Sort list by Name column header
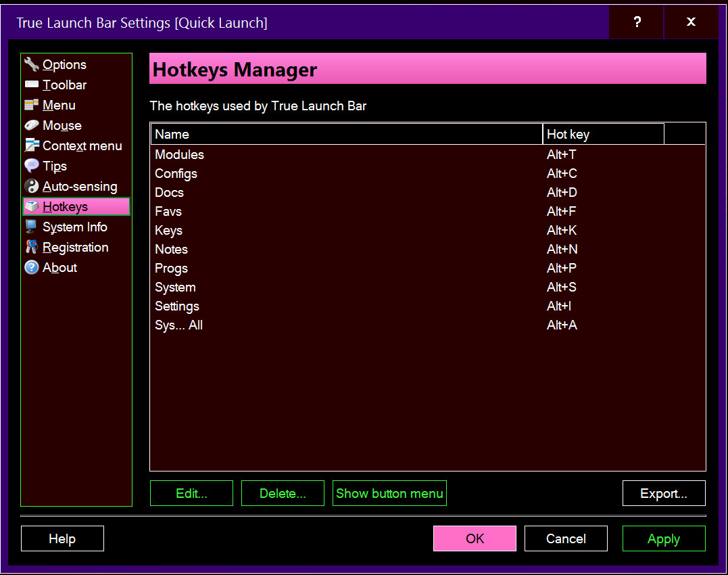The width and height of the screenshot is (728, 575). pos(346,134)
